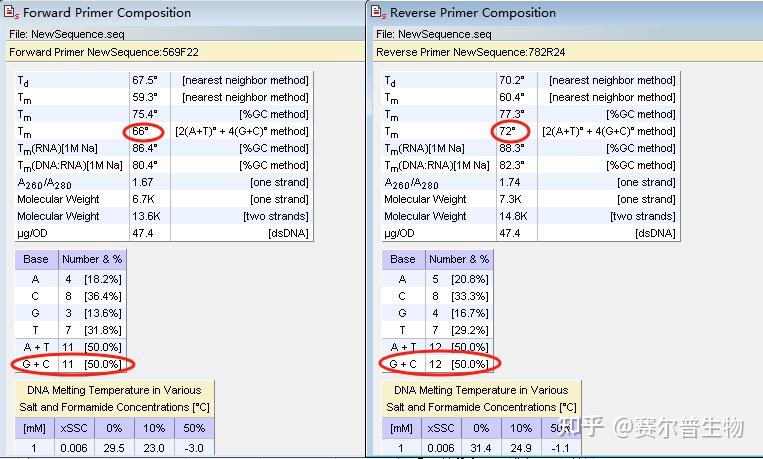Click reverse Molecular Weight 7.3K
763x459 pixels.
pos(510,200)
